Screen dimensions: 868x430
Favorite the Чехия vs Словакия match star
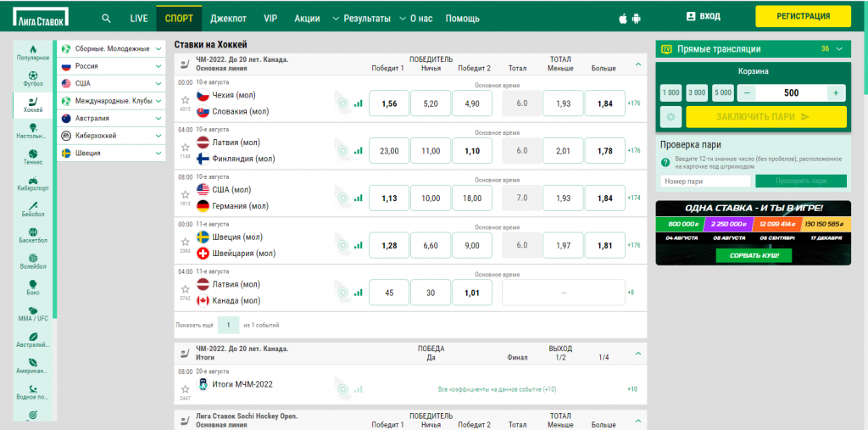click(185, 100)
